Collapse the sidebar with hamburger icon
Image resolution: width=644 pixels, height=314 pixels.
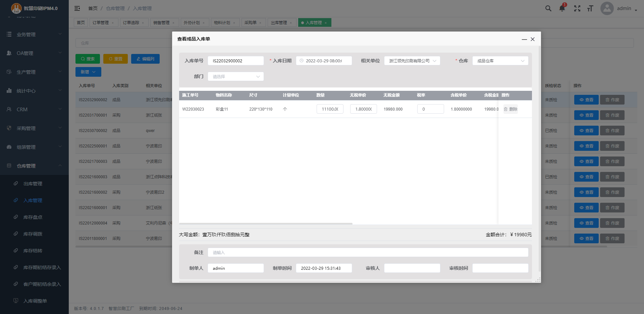77,8
